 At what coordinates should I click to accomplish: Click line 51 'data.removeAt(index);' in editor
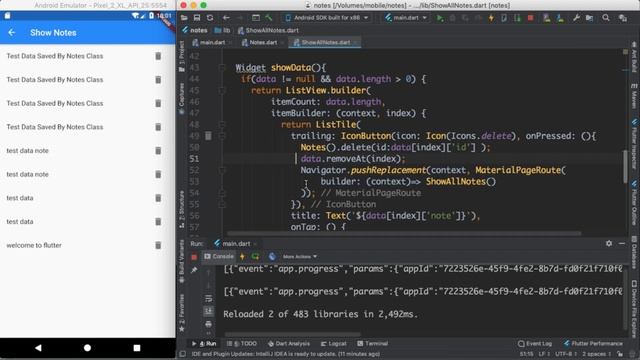click(x=353, y=159)
